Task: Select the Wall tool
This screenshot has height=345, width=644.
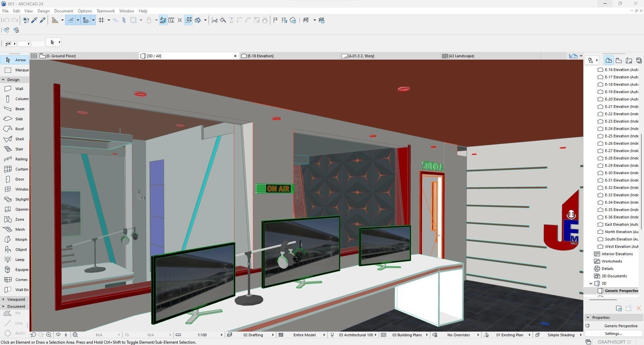Action: click(x=19, y=88)
